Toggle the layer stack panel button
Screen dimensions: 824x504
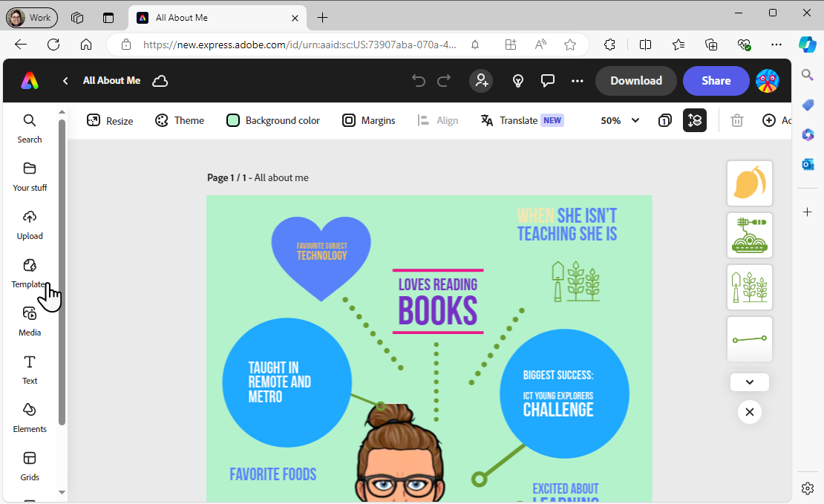[x=694, y=120]
